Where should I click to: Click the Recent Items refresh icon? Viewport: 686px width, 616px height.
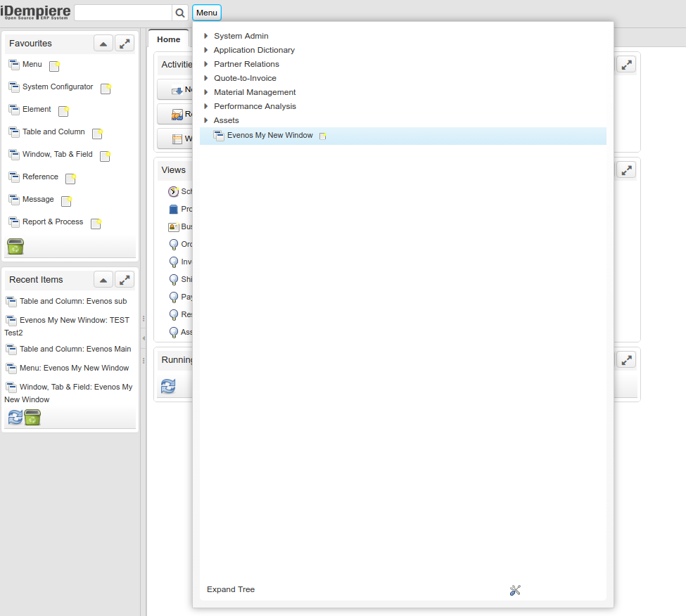point(15,418)
